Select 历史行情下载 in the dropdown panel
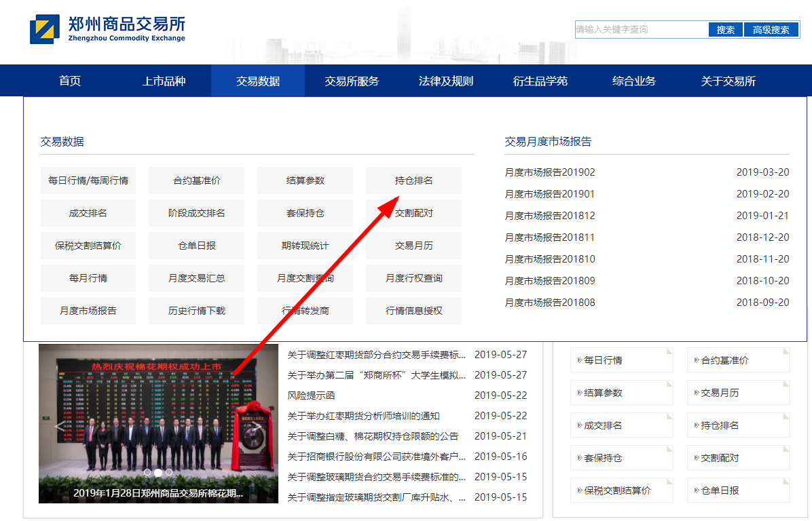812x521 pixels. [196, 311]
